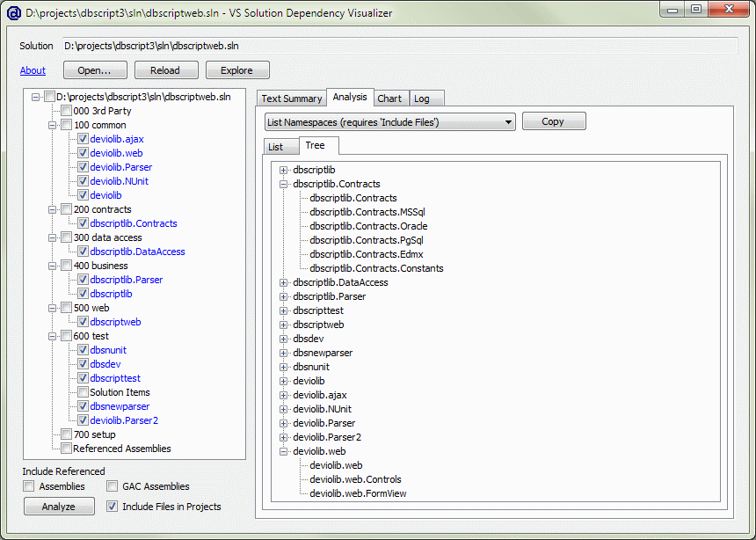This screenshot has height=540, width=756.
Task: Select the deviolib.NUnit project label
Action: (x=119, y=181)
